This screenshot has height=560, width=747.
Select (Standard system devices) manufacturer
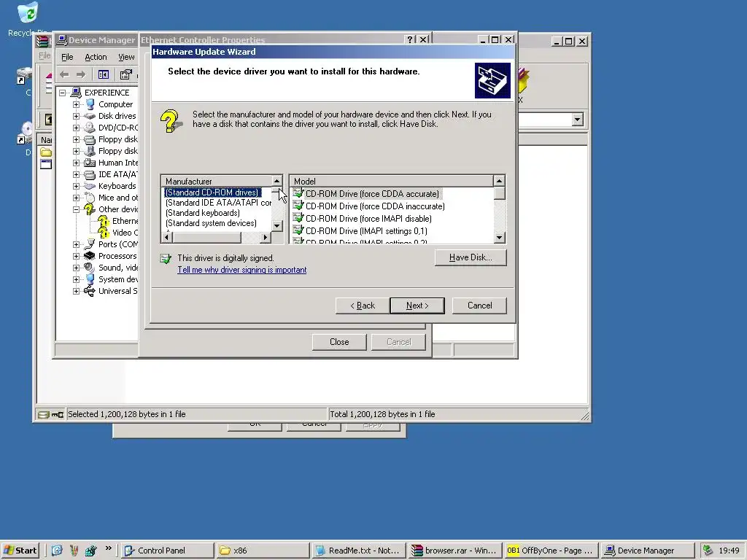pyautogui.click(x=211, y=223)
